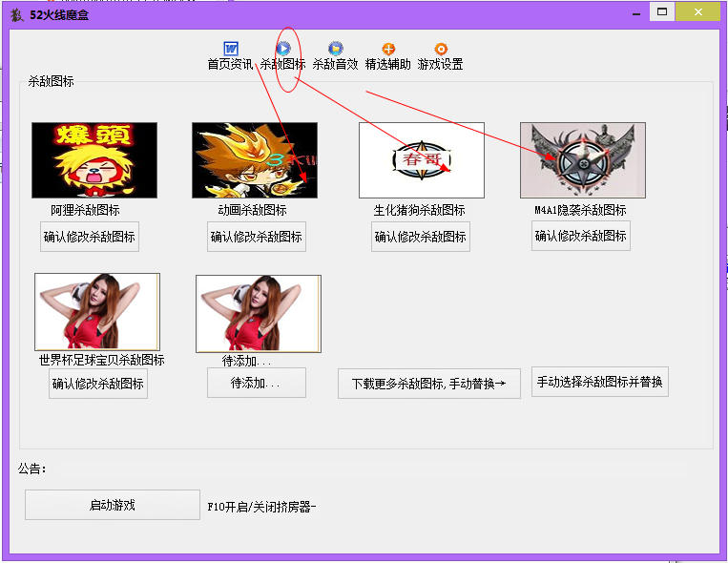Click the 阿狸杀敌图标 caption text
The image size is (728, 563).
click(86, 211)
